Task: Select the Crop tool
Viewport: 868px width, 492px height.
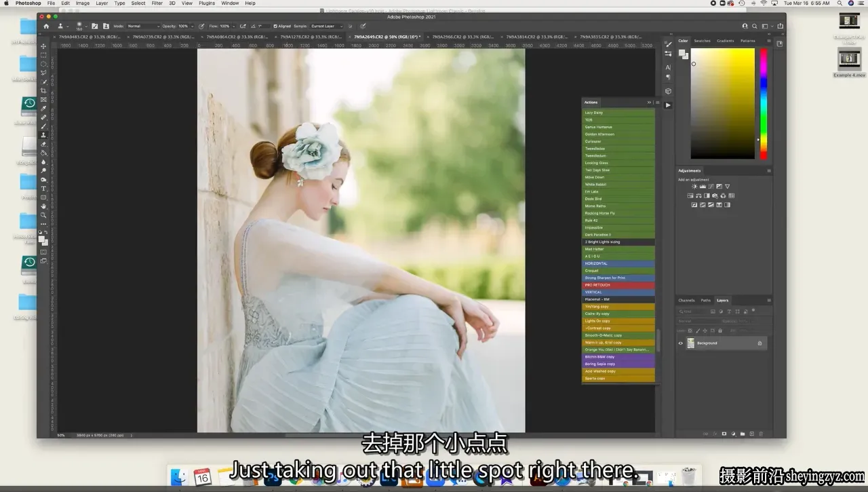Action: (x=44, y=90)
